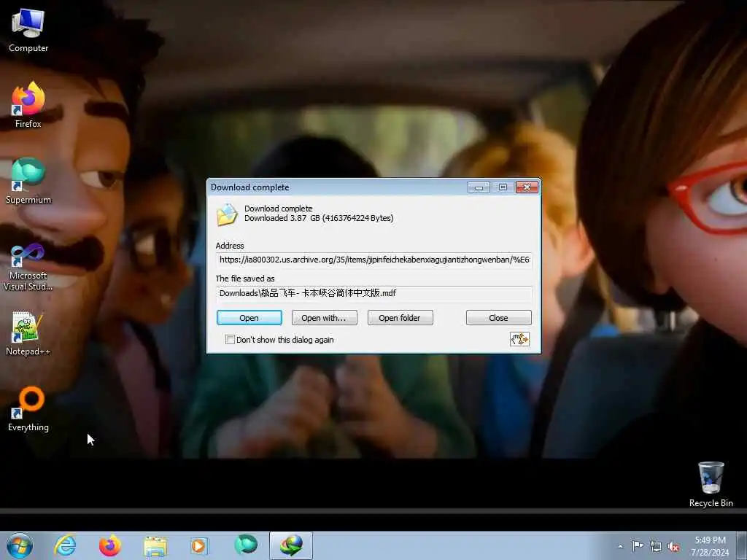Select the Recycle Bin icon
Screen dimensions: 747x560
711,484
